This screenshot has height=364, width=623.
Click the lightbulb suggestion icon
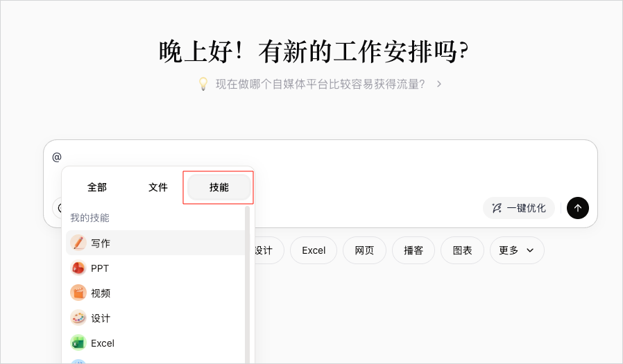click(203, 84)
